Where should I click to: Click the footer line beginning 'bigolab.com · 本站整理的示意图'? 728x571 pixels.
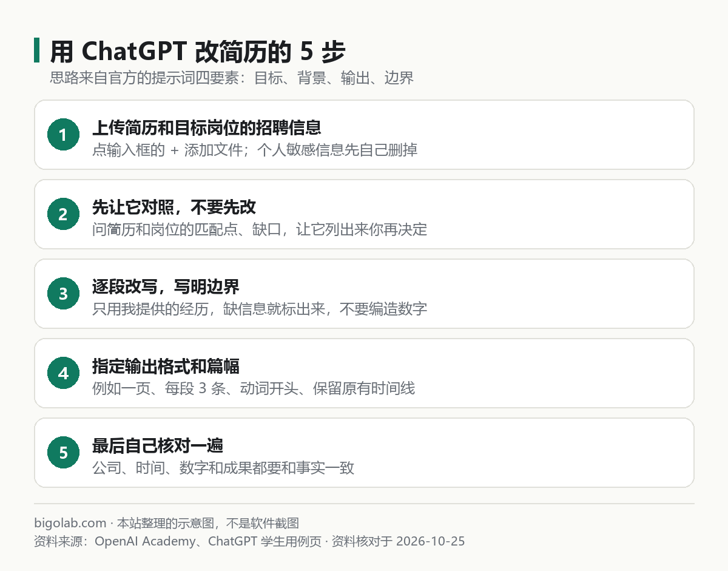(167, 523)
